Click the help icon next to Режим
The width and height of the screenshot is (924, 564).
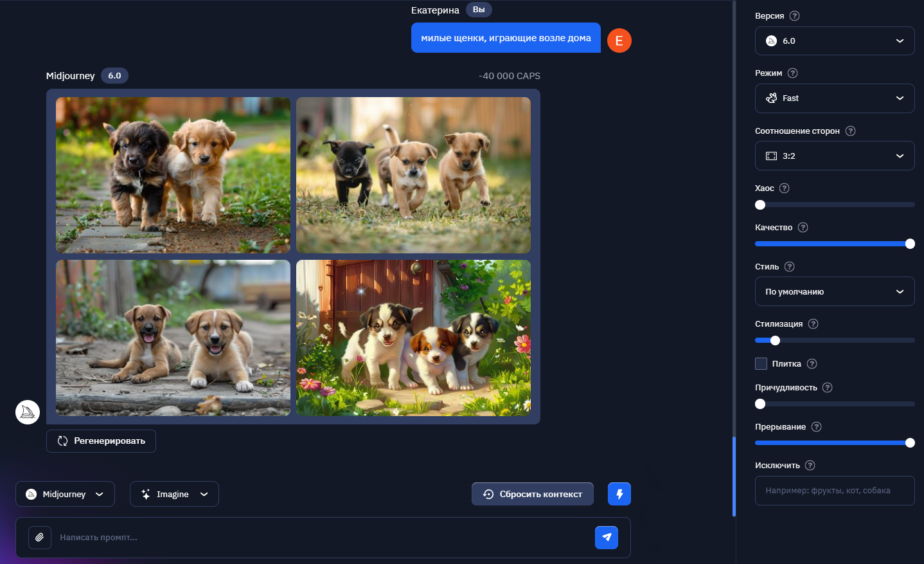coord(792,73)
